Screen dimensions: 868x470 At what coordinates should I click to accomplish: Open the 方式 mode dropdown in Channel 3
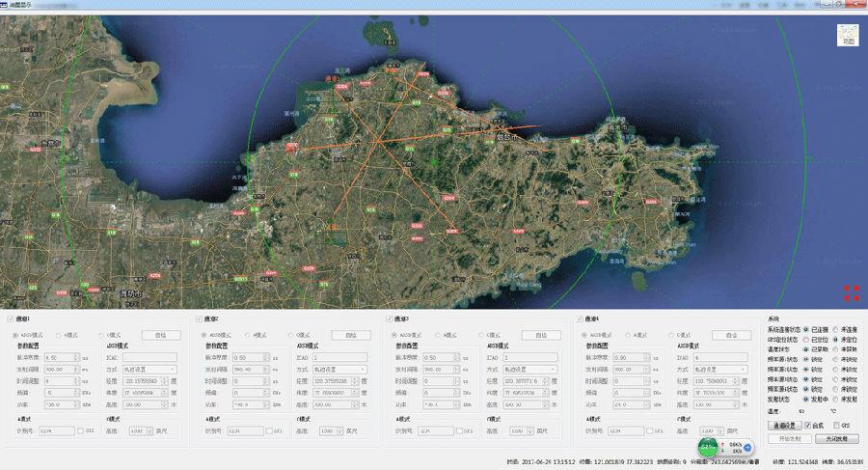coord(529,369)
